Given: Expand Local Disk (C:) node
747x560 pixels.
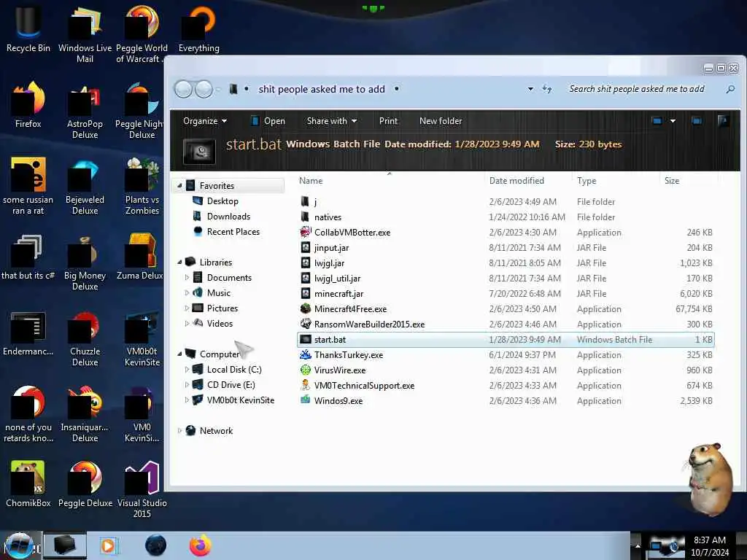Looking at the screenshot, I should tap(187, 369).
